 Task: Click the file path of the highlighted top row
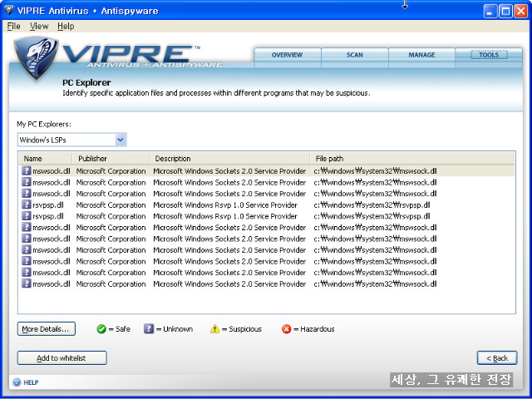(375, 171)
